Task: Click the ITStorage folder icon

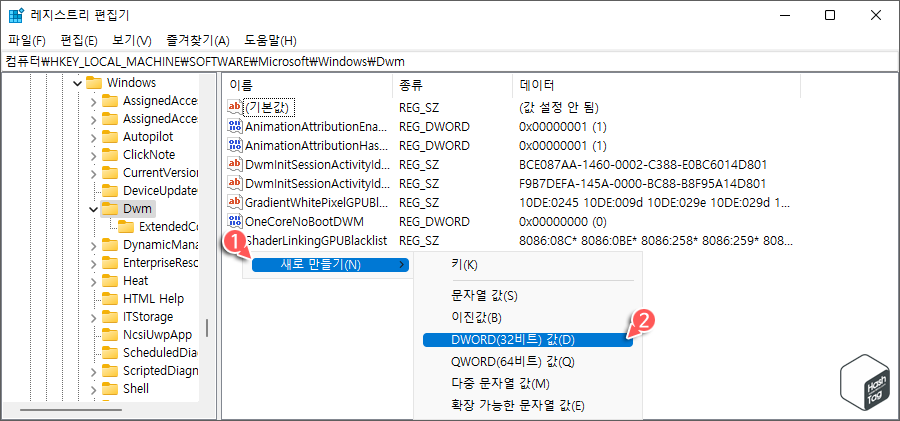Action: [x=110, y=316]
